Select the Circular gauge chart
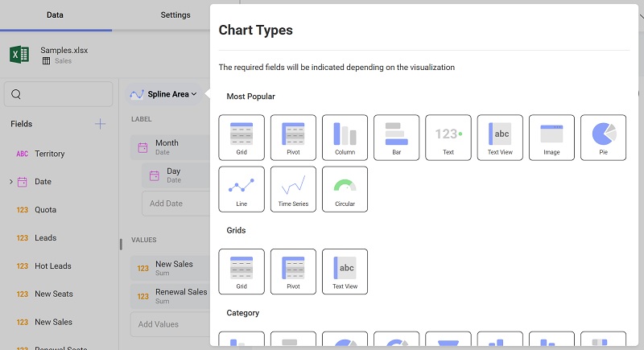Image resolution: width=644 pixels, height=350 pixels. pyautogui.click(x=345, y=189)
